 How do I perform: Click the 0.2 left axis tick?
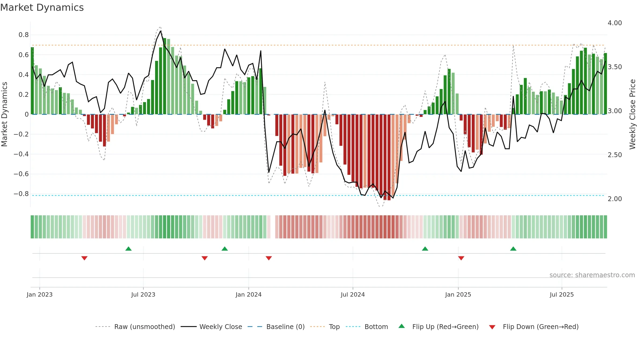coord(24,95)
